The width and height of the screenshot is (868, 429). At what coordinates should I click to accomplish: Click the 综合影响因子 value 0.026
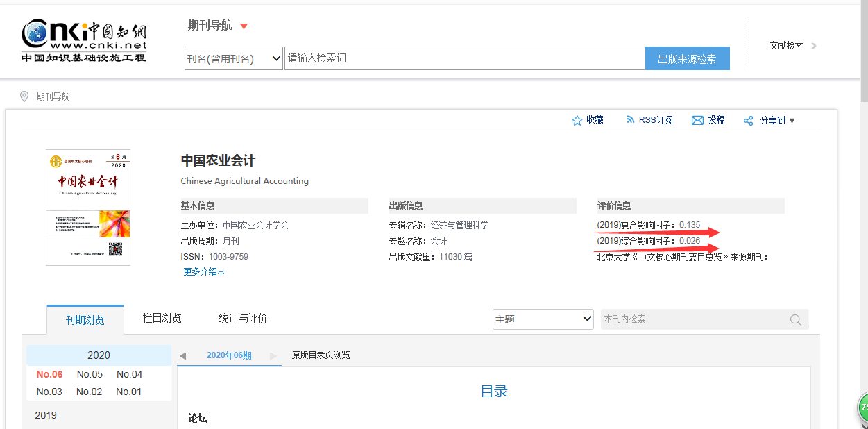click(x=690, y=241)
